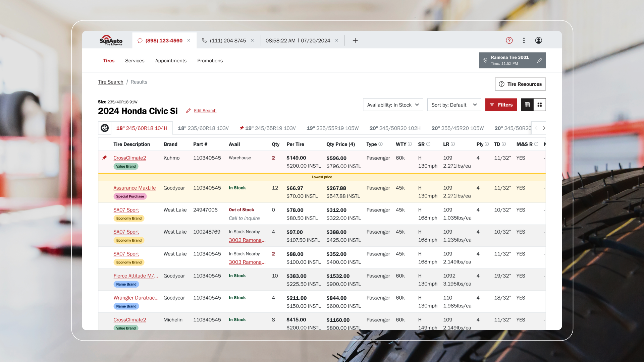Go to the Services menu tab
Image resolution: width=644 pixels, height=362 pixels.
pos(135,61)
